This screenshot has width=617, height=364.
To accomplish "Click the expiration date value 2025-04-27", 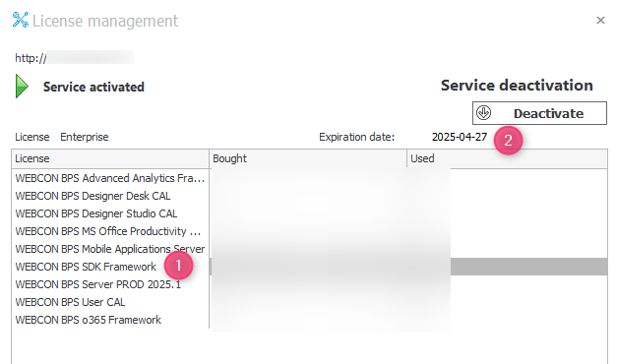I will 460,137.
